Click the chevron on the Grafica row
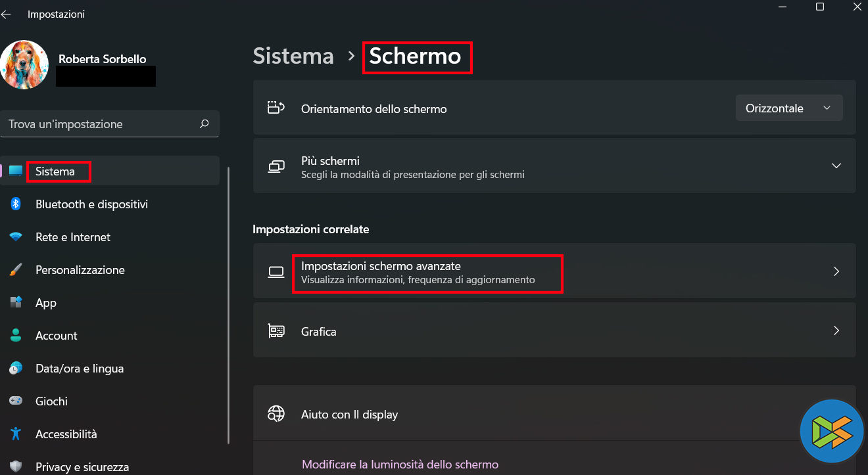868x475 pixels. point(836,331)
